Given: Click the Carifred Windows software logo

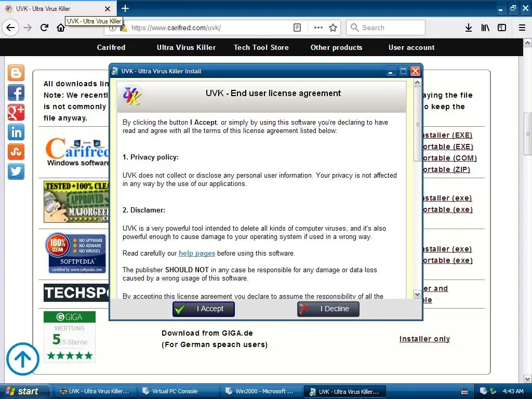Looking at the screenshot, I should coord(77,152).
